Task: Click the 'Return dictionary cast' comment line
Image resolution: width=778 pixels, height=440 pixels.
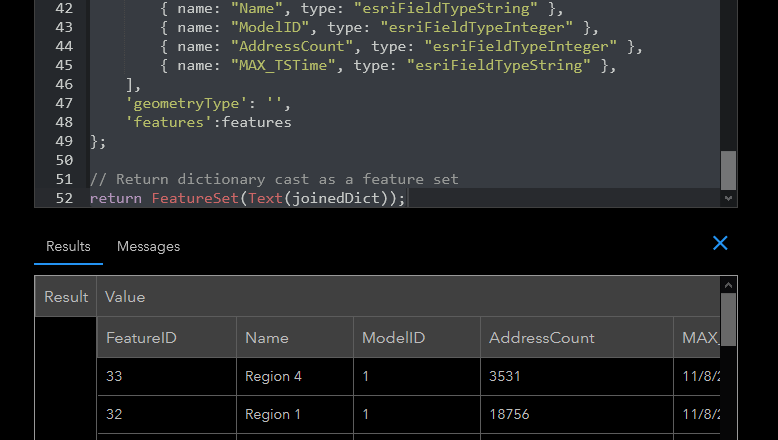Action: click(x=274, y=179)
